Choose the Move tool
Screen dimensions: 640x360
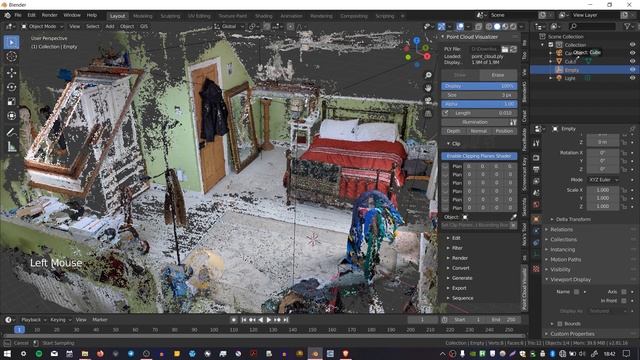11,73
